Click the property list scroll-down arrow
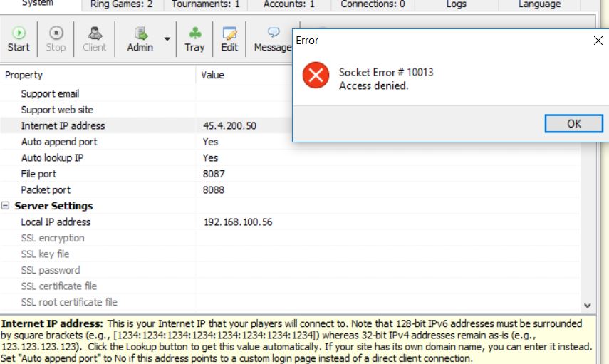Viewport: 609px width, 364px height. (x=587, y=306)
